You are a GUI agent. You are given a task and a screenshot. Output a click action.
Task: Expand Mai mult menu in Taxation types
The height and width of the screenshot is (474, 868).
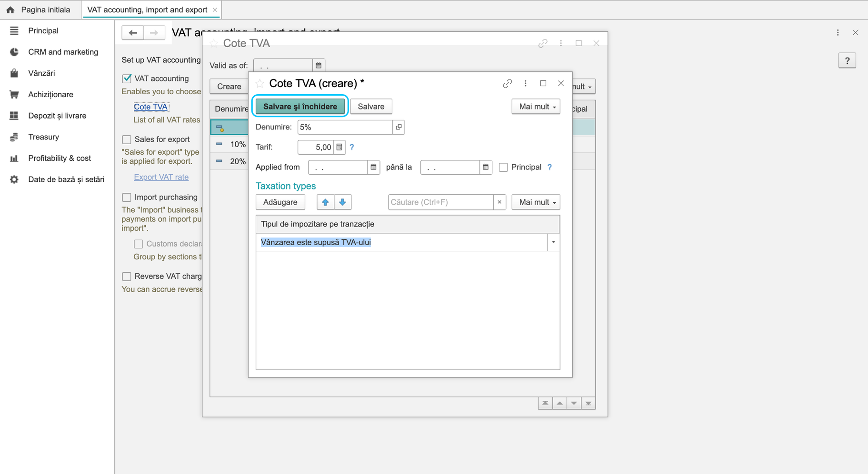tap(536, 202)
